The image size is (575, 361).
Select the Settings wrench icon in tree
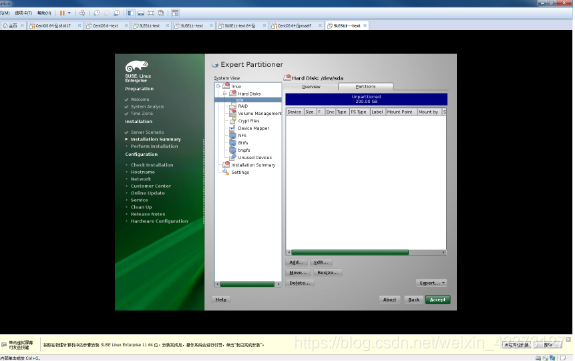[226, 172]
